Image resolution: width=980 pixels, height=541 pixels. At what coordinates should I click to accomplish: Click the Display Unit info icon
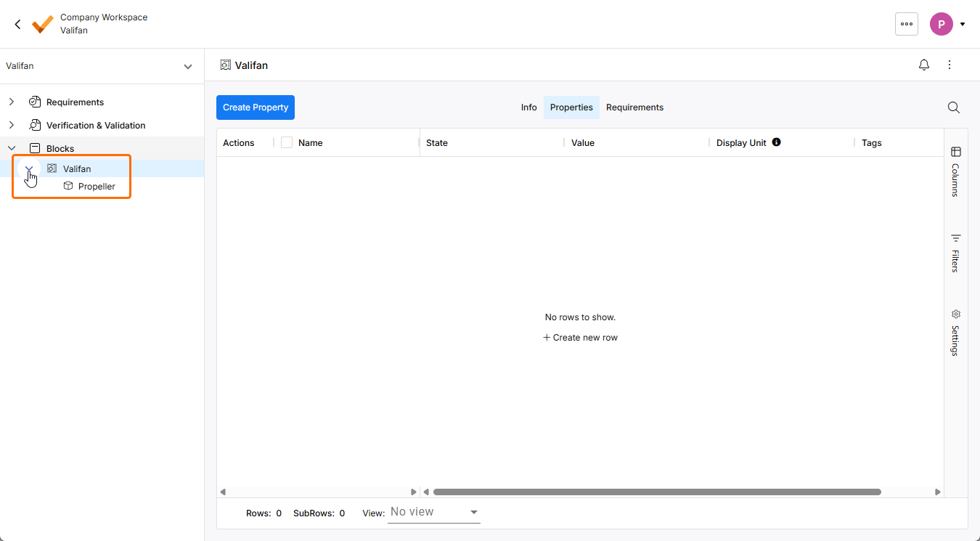[x=776, y=142]
